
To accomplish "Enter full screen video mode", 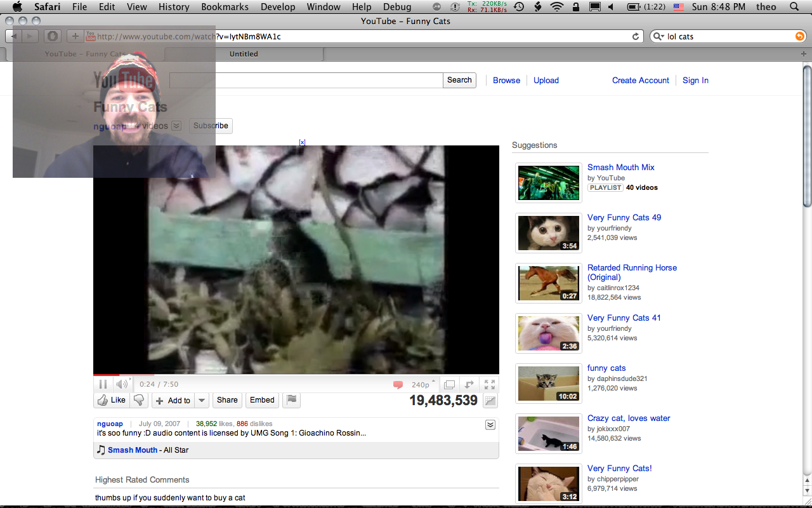I will [x=489, y=385].
